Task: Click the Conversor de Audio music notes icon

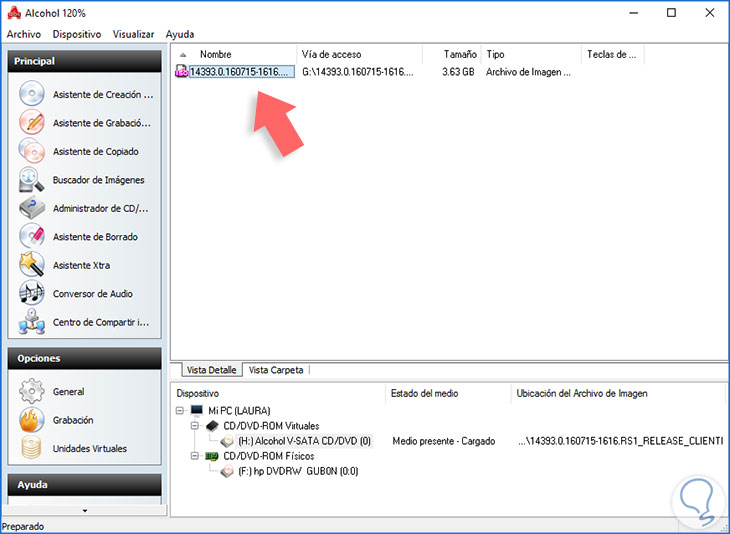Action: pyautogui.click(x=32, y=293)
